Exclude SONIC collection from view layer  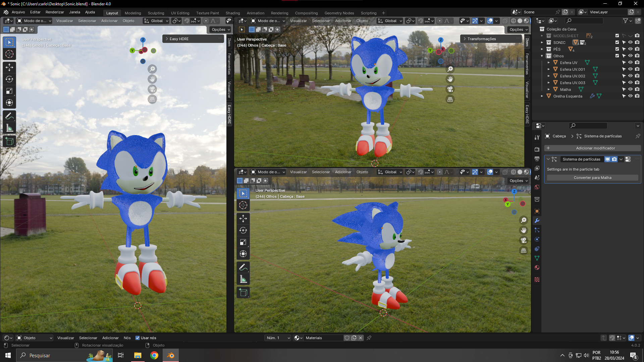pyautogui.click(x=617, y=43)
